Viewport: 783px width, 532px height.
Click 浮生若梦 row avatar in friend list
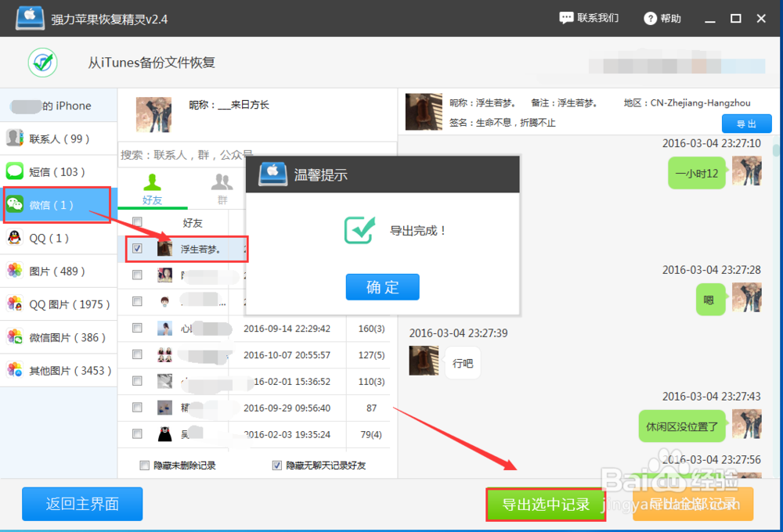[x=164, y=248]
